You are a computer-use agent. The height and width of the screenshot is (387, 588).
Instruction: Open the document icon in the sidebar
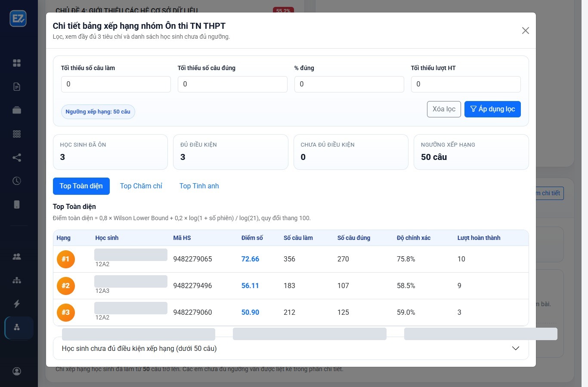pos(17,87)
